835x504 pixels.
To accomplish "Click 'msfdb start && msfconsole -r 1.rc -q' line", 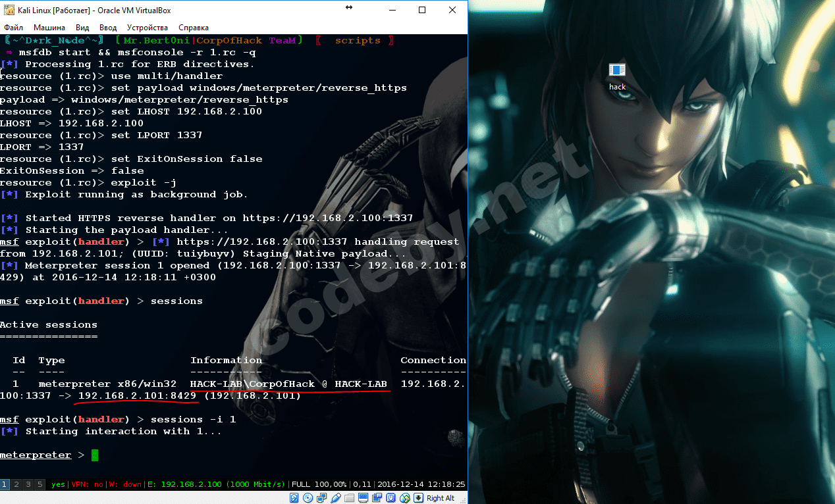I will coord(137,53).
